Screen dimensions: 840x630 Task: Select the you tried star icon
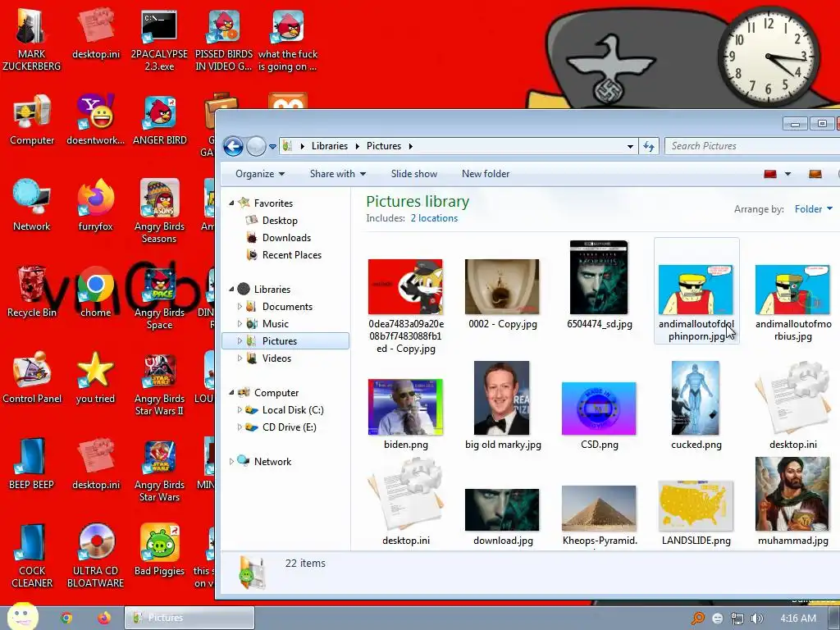pos(95,378)
